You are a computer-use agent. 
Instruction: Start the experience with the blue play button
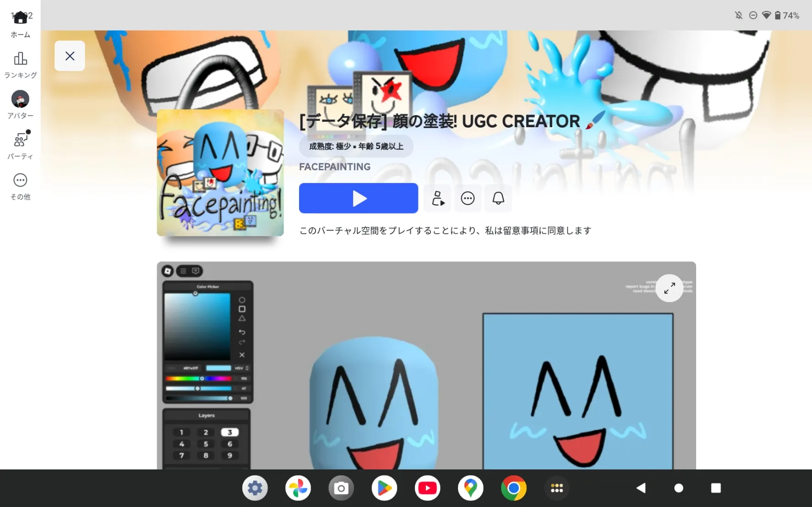tap(359, 198)
